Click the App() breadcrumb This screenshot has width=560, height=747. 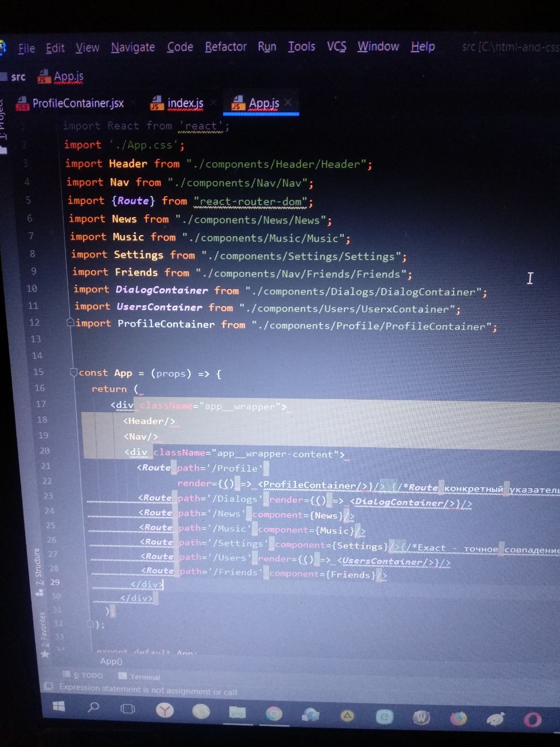[111, 661]
